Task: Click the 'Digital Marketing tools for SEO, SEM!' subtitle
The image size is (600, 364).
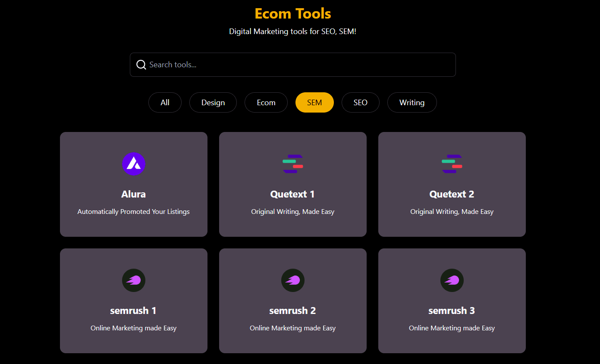Action: (x=293, y=31)
